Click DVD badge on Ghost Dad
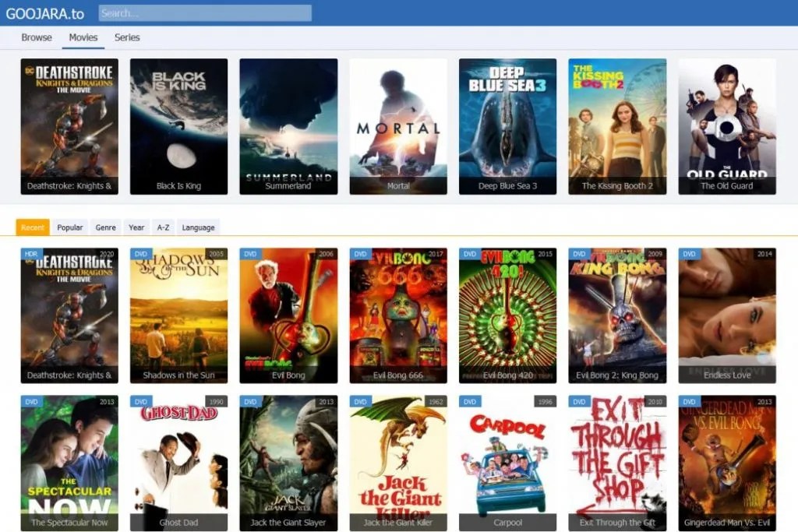The width and height of the screenshot is (798, 532). point(141,402)
